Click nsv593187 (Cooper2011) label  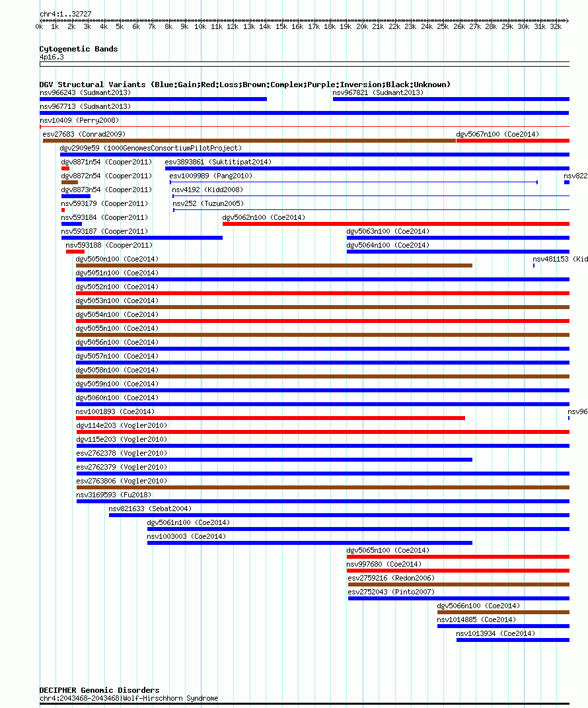[104, 231]
